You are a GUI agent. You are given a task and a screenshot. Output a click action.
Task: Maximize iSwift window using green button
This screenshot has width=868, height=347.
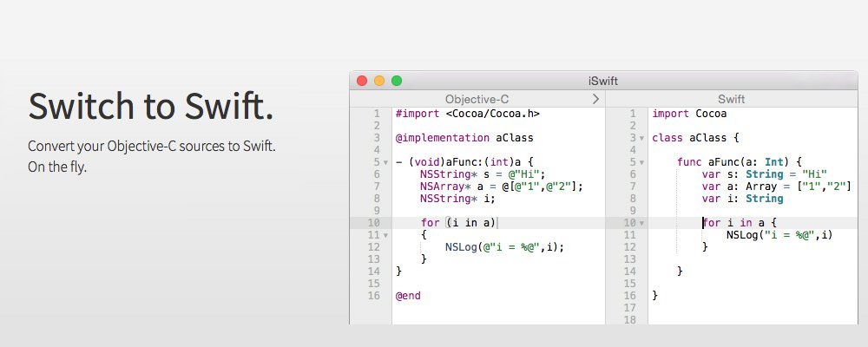click(x=397, y=81)
